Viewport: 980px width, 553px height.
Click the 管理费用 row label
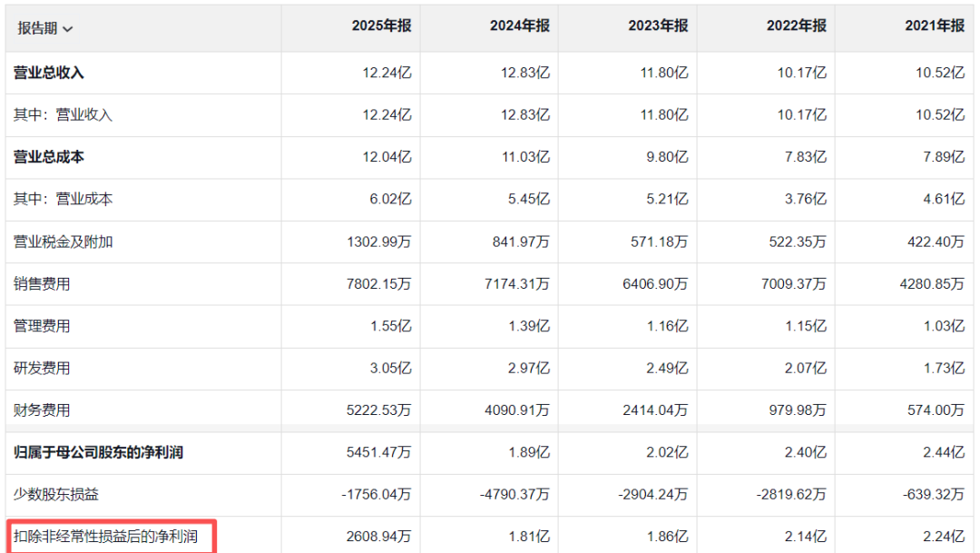click(x=42, y=326)
